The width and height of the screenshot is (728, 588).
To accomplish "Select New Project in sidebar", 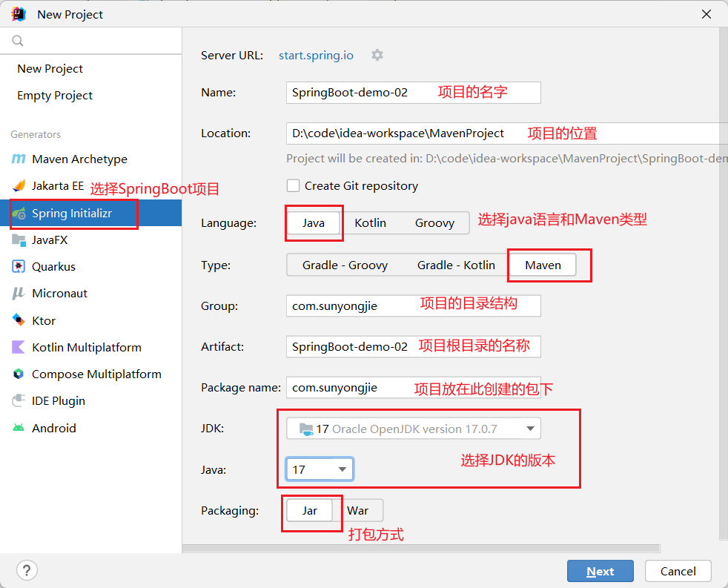I will click(50, 69).
